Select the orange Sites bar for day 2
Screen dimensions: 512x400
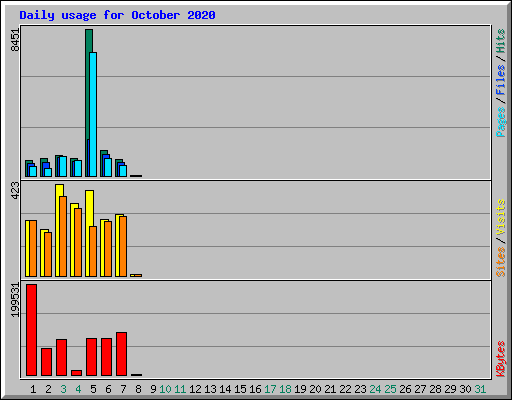(48, 254)
